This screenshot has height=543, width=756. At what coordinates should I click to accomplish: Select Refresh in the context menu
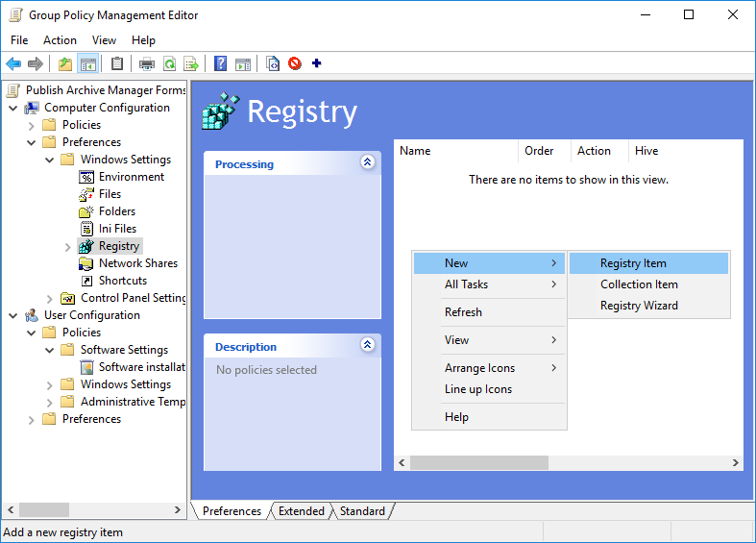click(x=489, y=312)
